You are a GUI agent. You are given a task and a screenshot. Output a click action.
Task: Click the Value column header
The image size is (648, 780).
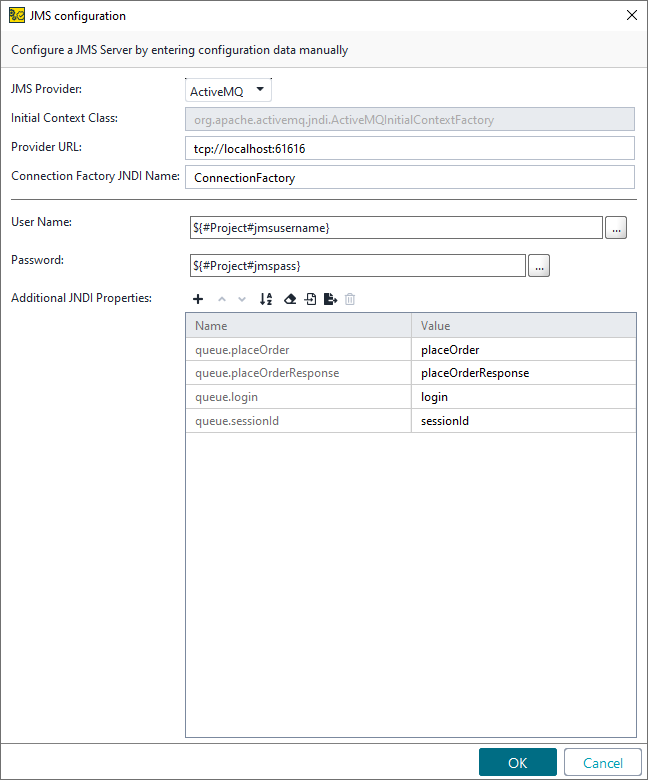click(x=524, y=325)
